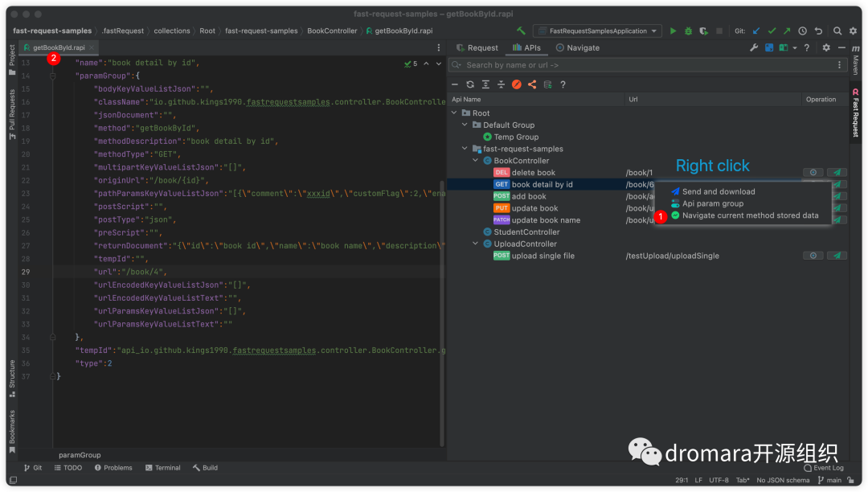
Task: Open the FastRequestSamplesApplication run configuration dropdown
Action: (597, 31)
